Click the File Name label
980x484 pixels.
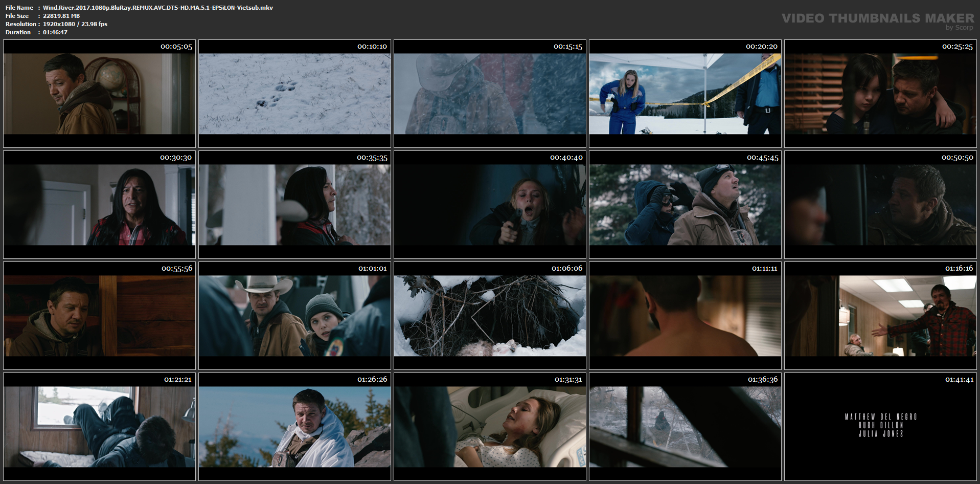point(19,8)
